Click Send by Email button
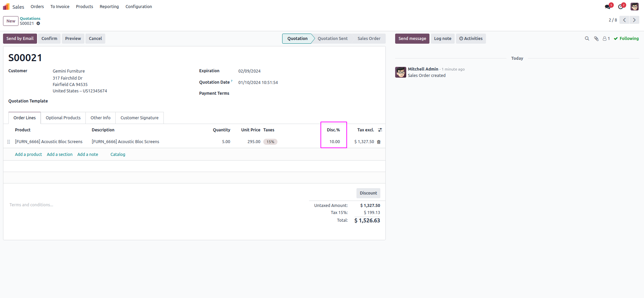644x298 pixels. (x=20, y=39)
